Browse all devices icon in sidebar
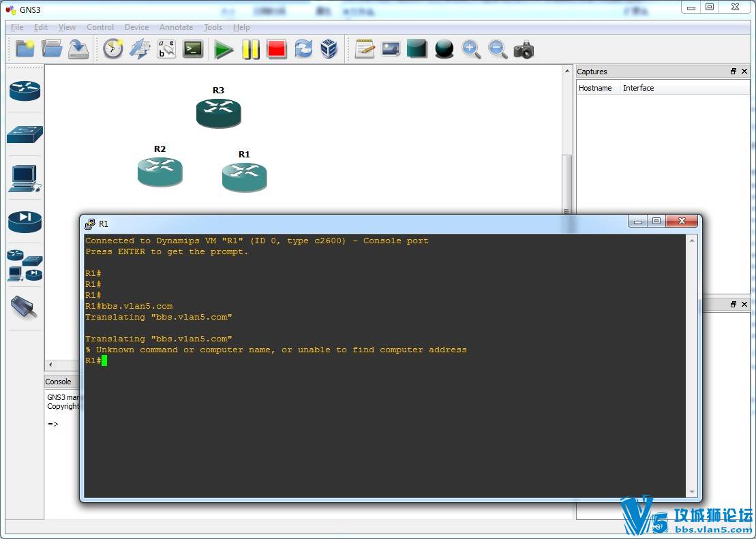Viewport: 756px width, 539px height. click(x=25, y=266)
